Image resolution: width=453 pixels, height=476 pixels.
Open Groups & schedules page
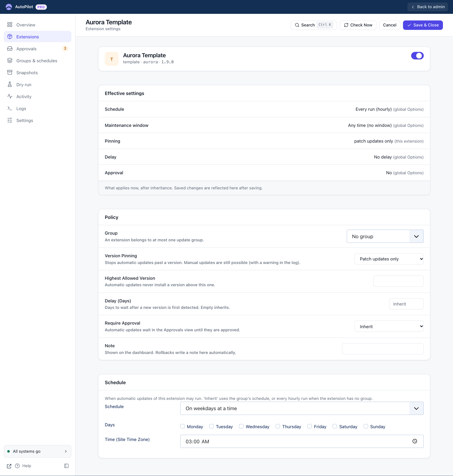38,61
